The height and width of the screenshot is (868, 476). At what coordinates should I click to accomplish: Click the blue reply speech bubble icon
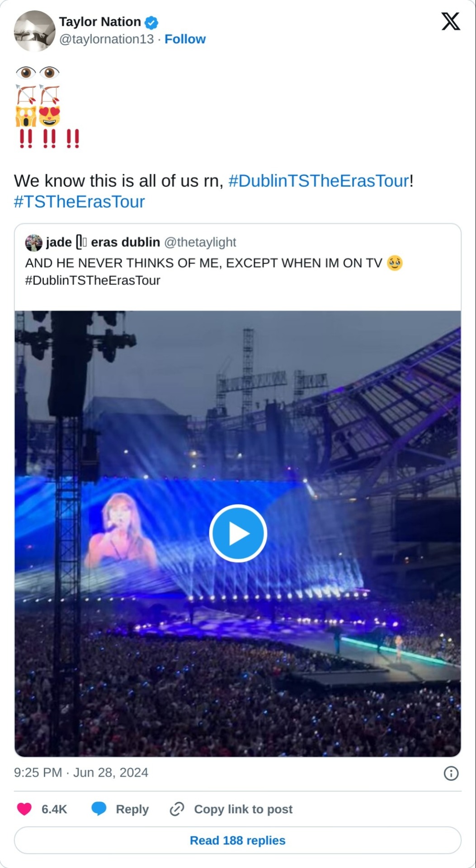99,809
